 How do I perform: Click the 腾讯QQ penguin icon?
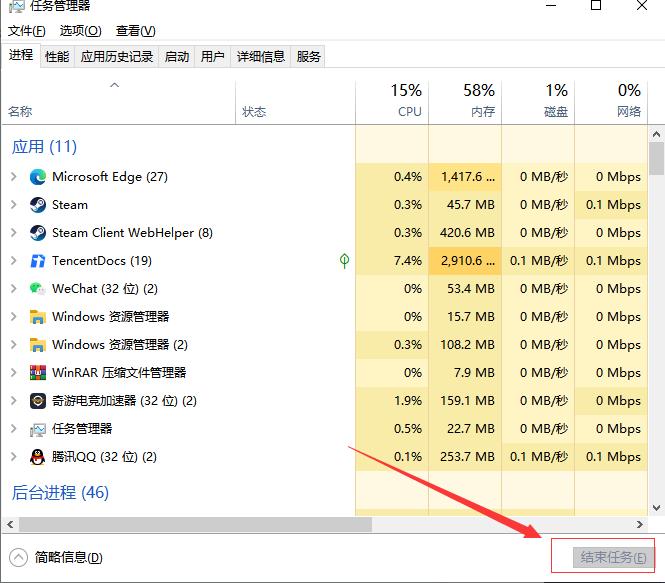[38, 457]
